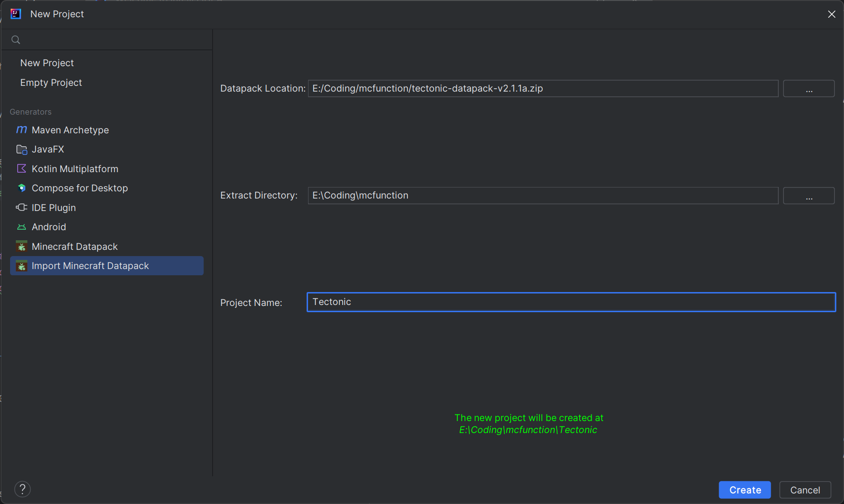Click the Generators section heading
The width and height of the screenshot is (844, 504).
coord(31,112)
